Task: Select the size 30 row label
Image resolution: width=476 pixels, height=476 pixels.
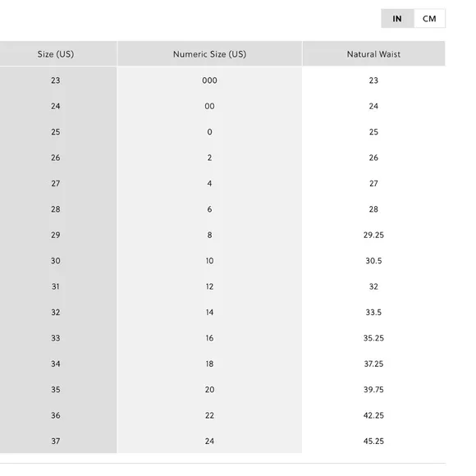Action: pos(56,261)
